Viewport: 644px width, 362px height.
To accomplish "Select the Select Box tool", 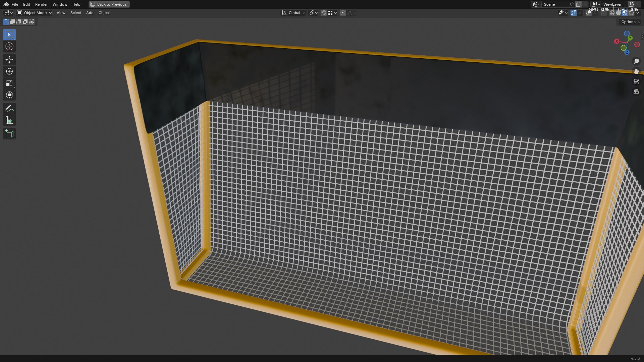I will tap(9, 35).
